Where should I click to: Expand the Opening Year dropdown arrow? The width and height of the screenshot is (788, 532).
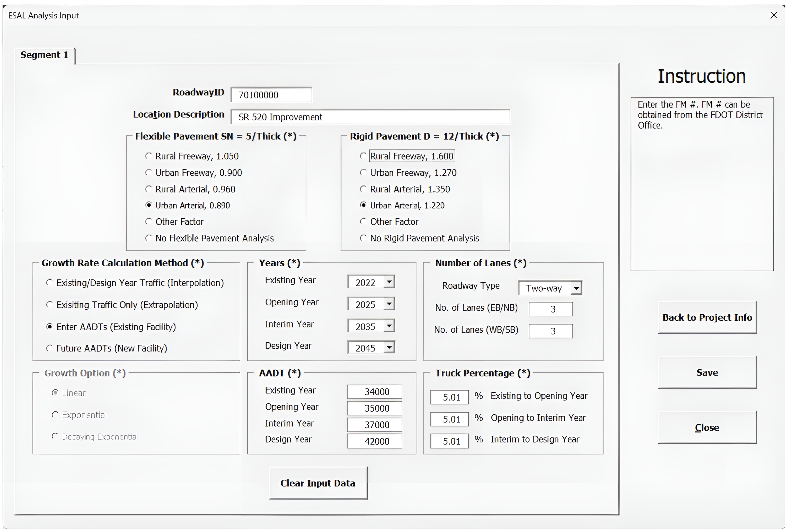coord(389,304)
